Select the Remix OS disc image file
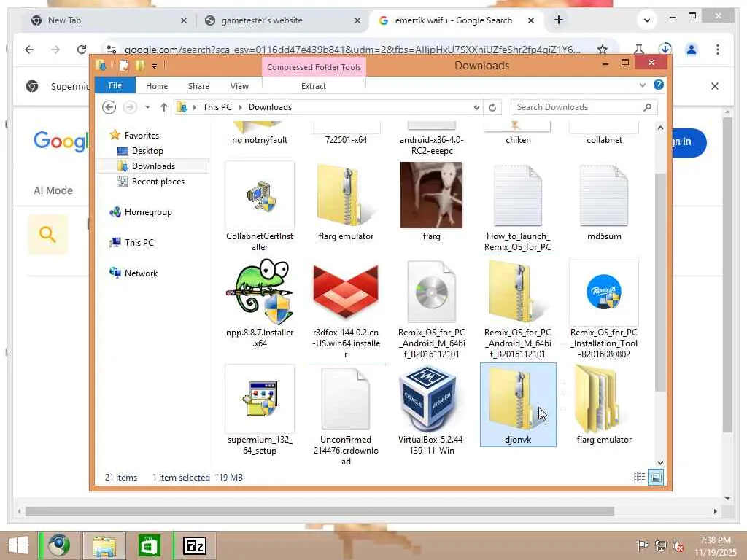 (432, 292)
